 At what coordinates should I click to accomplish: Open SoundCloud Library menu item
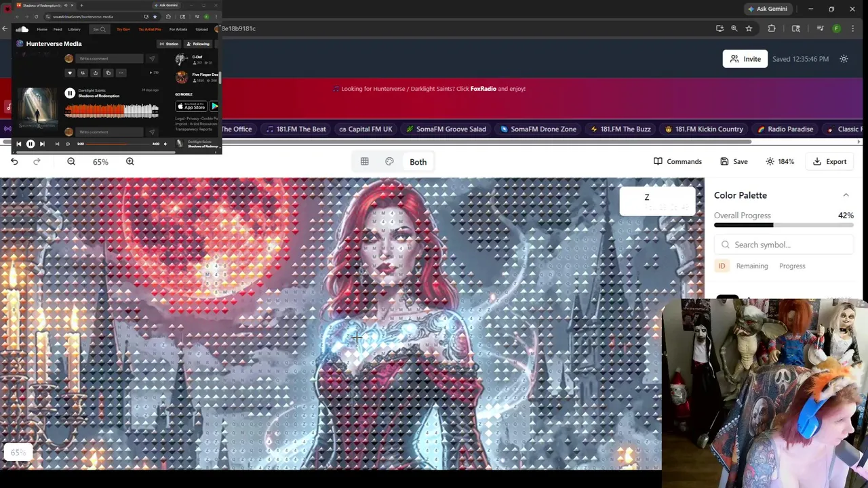pyautogui.click(x=74, y=29)
